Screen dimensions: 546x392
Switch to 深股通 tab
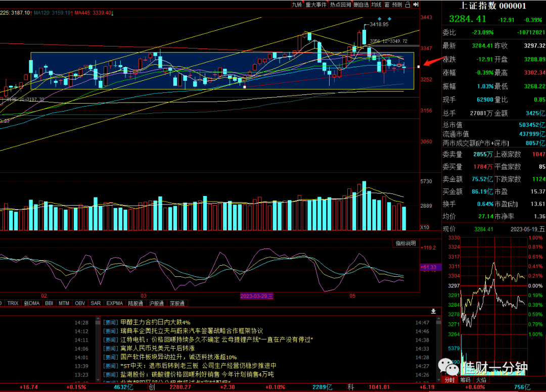tap(177, 303)
